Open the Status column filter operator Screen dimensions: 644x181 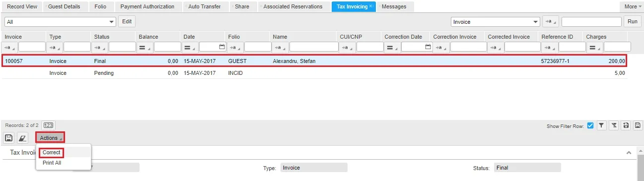99,47
